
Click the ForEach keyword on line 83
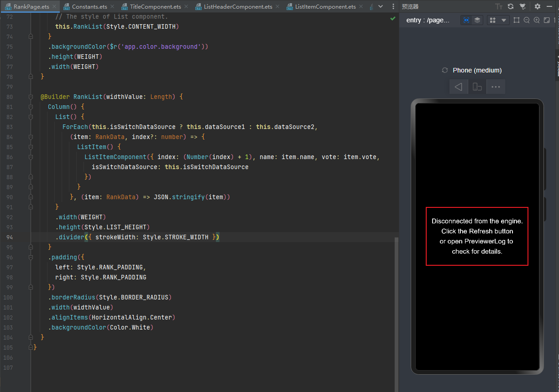(x=75, y=127)
